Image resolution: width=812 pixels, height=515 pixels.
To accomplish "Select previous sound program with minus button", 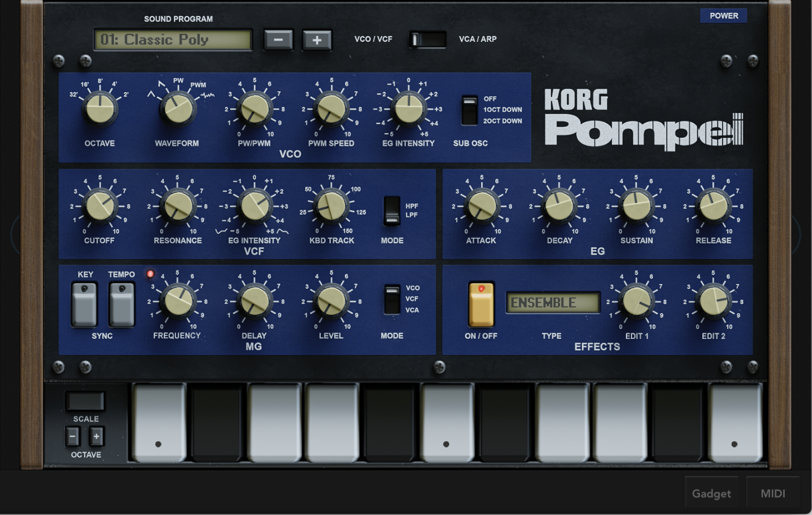I will [x=278, y=40].
